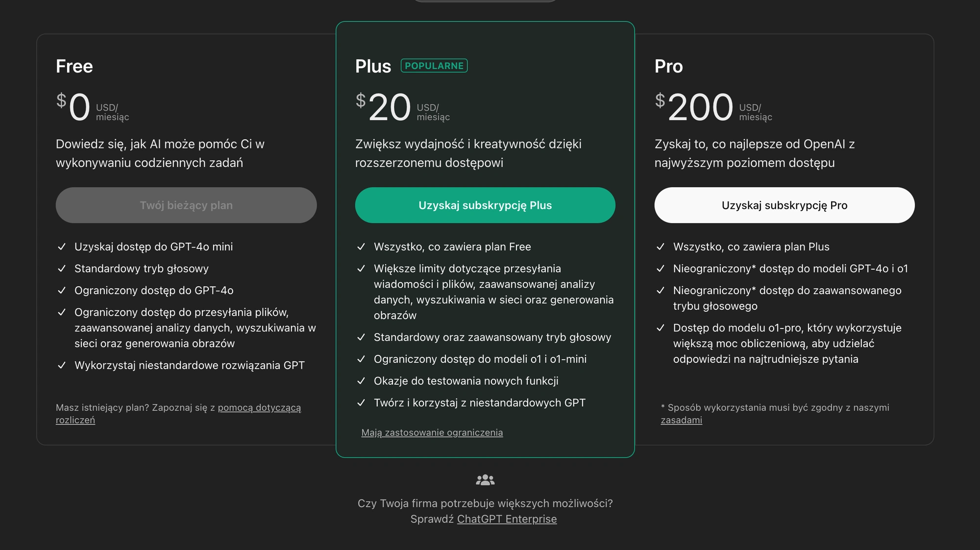The height and width of the screenshot is (550, 980).
Task: Click the 'POPULARNE' badge next to Plus
Action: coord(434,66)
